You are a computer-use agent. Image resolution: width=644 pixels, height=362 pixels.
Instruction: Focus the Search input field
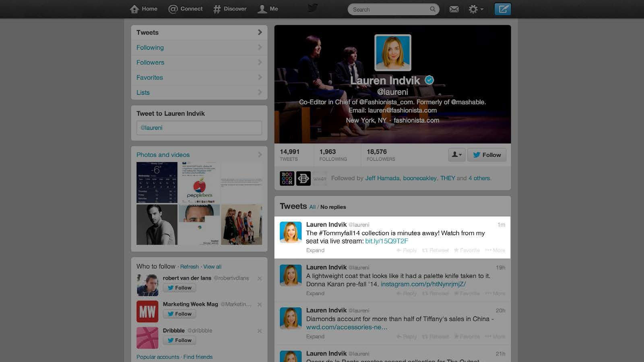click(393, 9)
